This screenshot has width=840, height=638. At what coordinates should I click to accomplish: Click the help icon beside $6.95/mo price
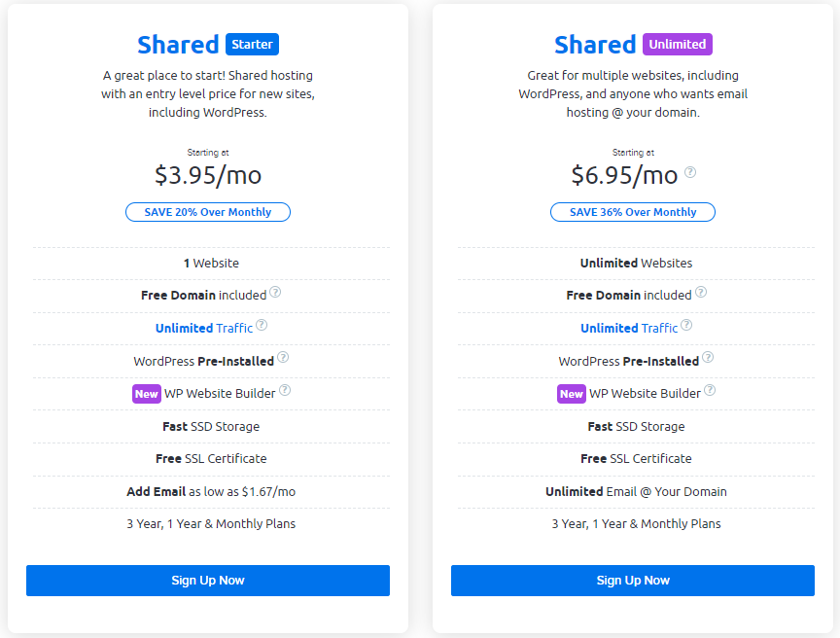[690, 172]
